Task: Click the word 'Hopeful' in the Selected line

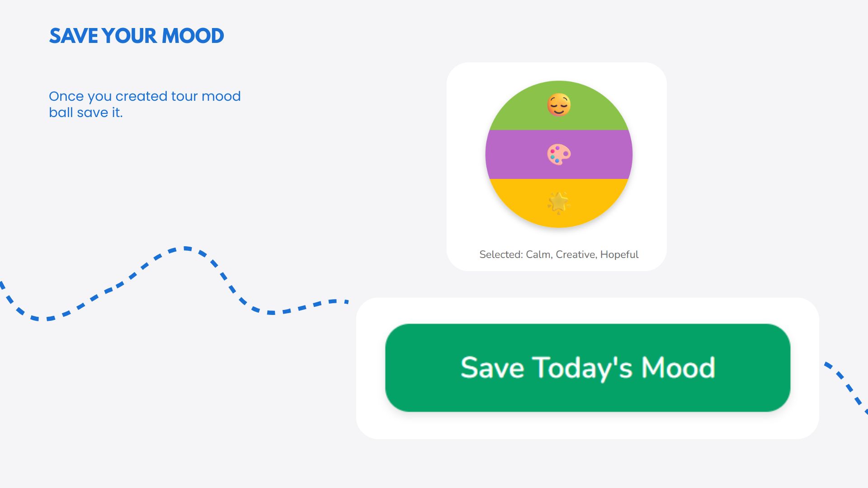Action: pos(619,254)
